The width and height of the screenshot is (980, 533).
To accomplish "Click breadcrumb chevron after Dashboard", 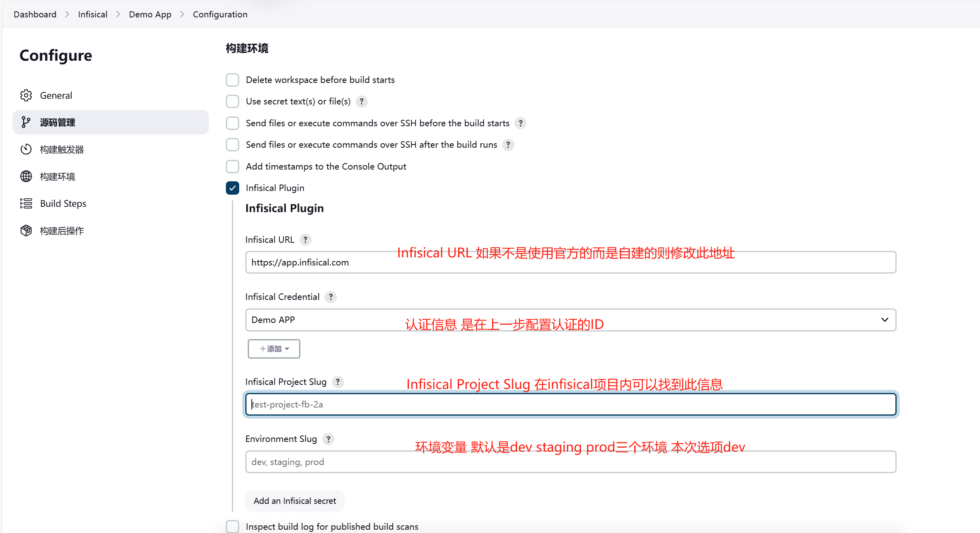I will tap(67, 15).
